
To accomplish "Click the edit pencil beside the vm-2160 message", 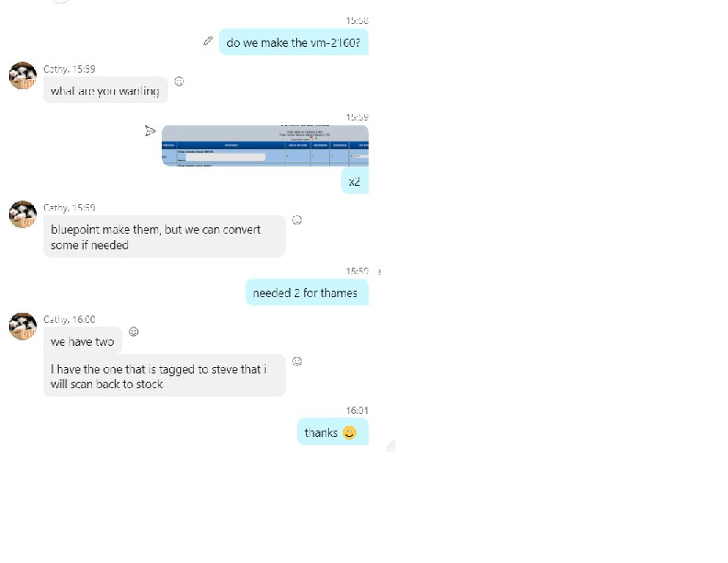I will 208,40.
